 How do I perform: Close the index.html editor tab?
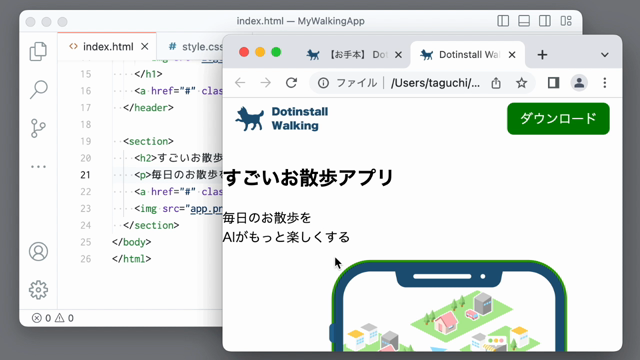click(144, 47)
